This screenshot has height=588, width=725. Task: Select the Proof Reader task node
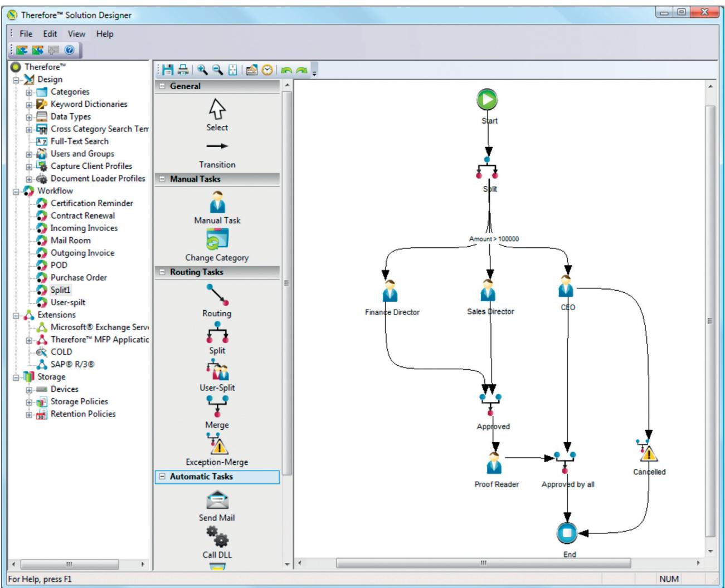point(494,463)
